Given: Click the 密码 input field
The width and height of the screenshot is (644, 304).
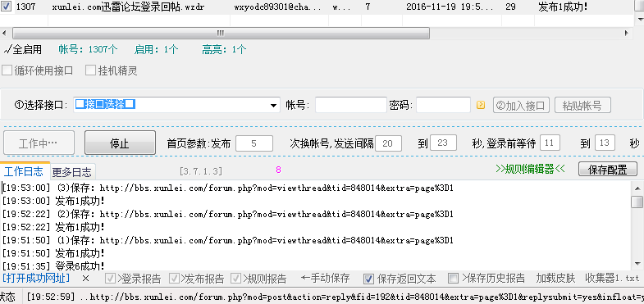Looking at the screenshot, I should tap(443, 105).
